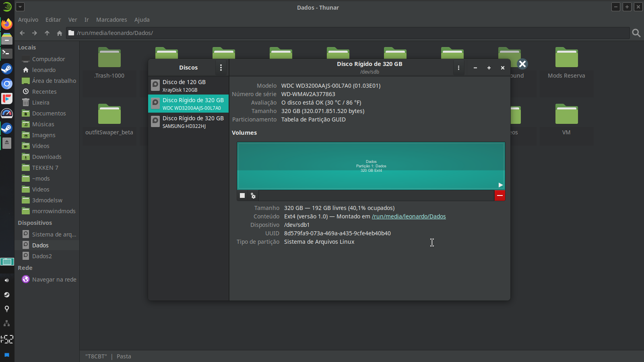This screenshot has height=362, width=644.
Task: Open Downloads in the sidebar
Action: (47, 157)
